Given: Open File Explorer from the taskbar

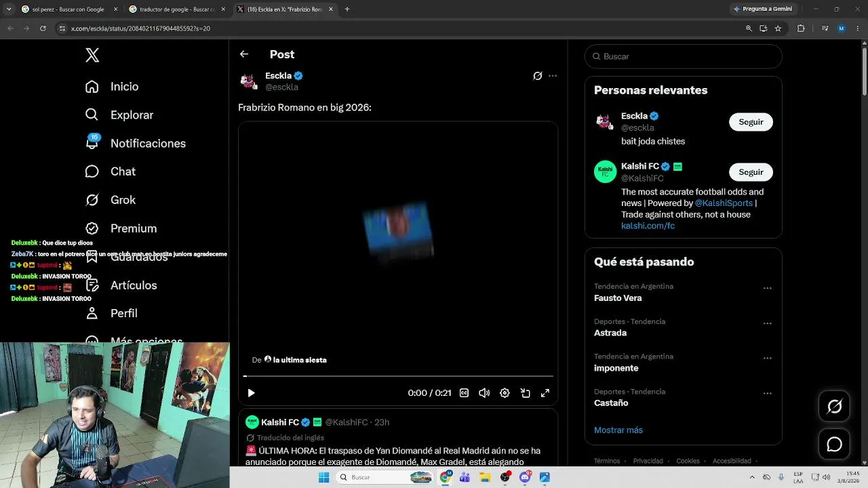Looking at the screenshot, I should [x=485, y=477].
